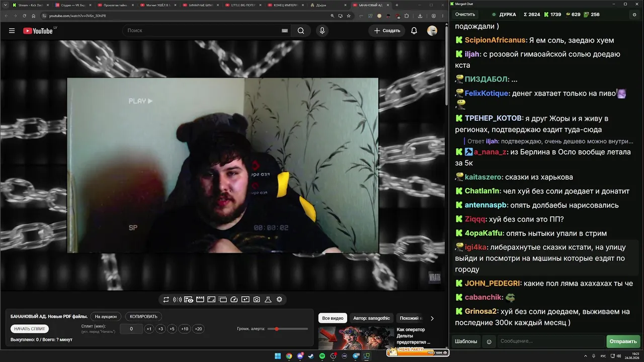
Task: Go to the browser home page
Action: click(33, 16)
